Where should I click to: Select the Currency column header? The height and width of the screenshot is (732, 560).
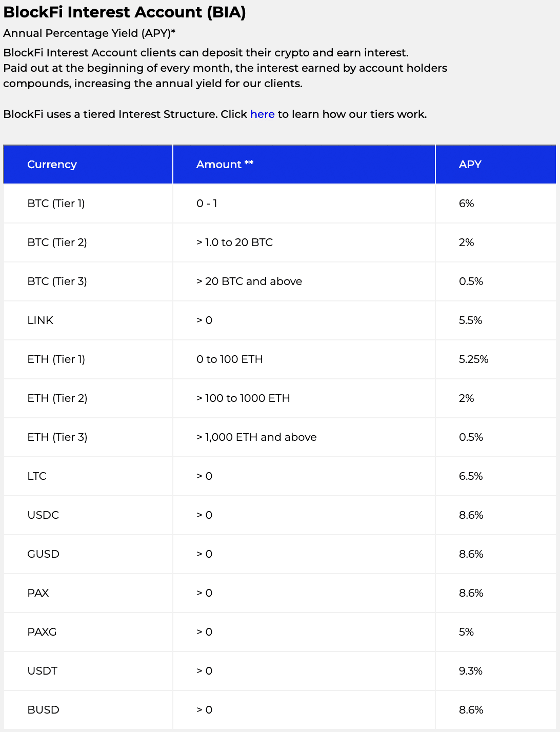tap(88, 164)
